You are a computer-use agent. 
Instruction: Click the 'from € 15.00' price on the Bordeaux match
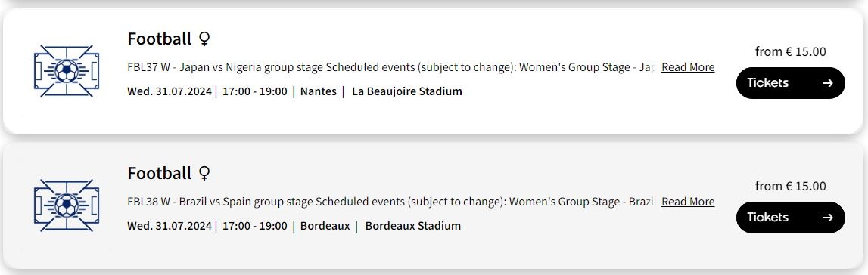coord(791,186)
